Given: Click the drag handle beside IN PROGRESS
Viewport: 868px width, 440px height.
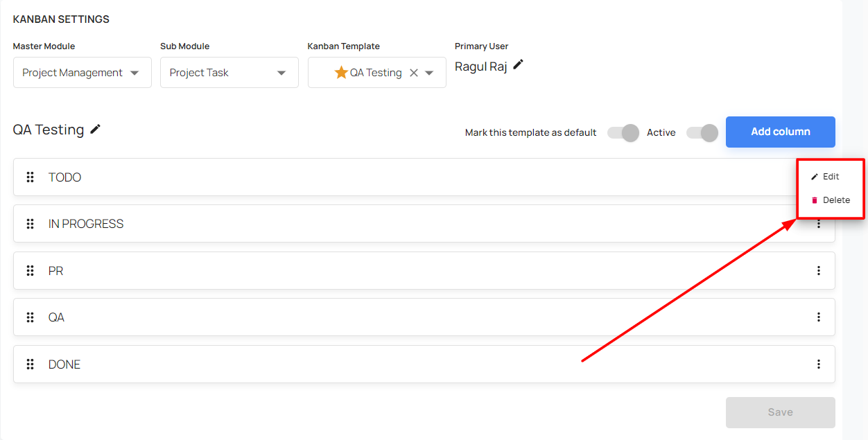Looking at the screenshot, I should click(31, 224).
